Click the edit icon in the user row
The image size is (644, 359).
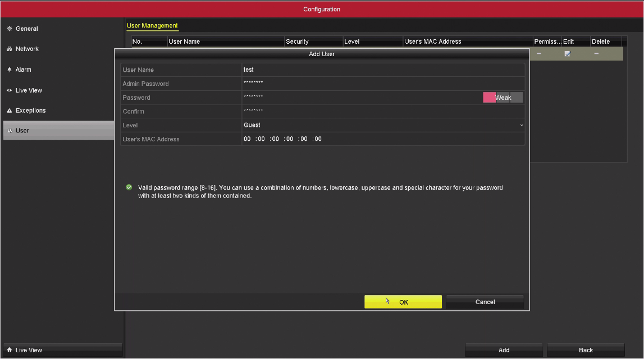[x=568, y=53]
